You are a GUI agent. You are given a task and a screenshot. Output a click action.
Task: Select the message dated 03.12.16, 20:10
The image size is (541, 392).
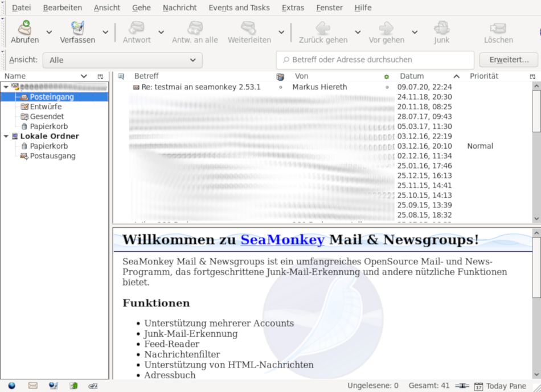pyautogui.click(x=424, y=146)
